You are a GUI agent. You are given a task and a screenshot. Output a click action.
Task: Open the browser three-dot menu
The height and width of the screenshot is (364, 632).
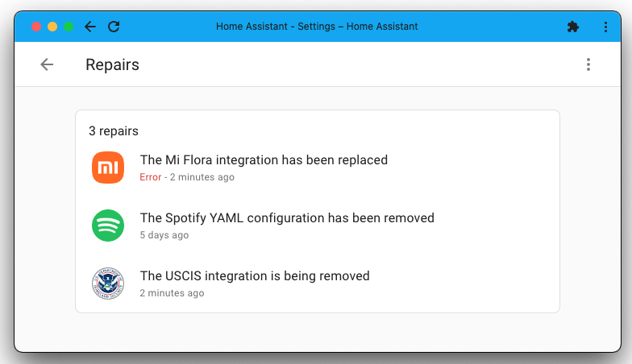pos(605,27)
